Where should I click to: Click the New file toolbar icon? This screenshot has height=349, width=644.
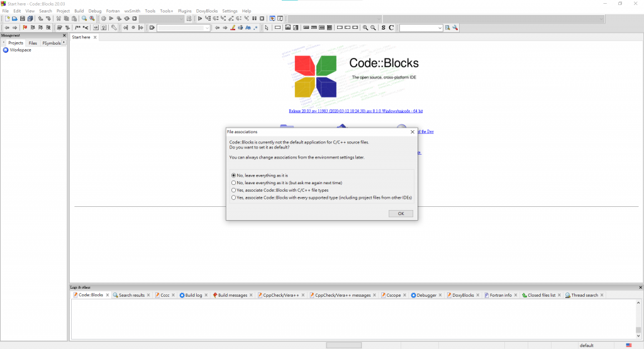point(7,18)
